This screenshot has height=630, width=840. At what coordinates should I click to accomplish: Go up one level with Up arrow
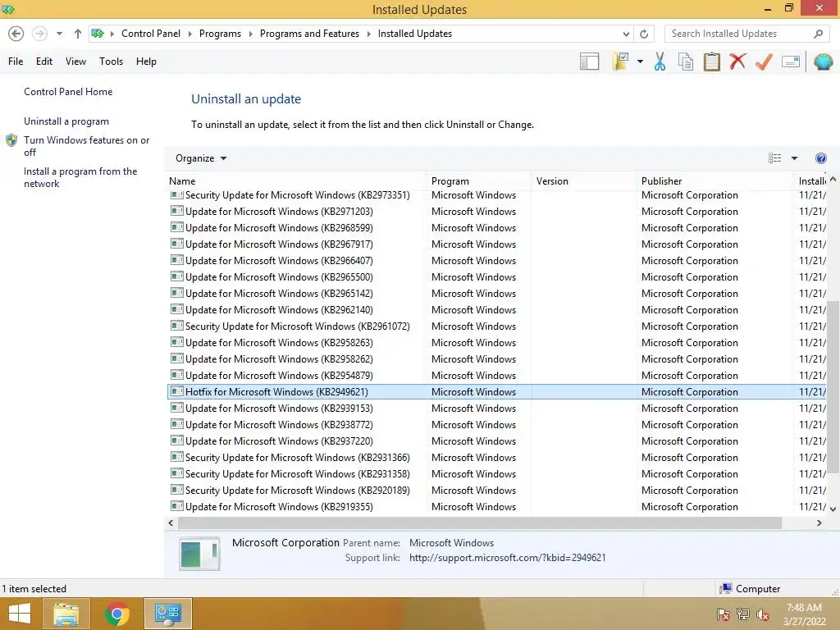point(78,34)
